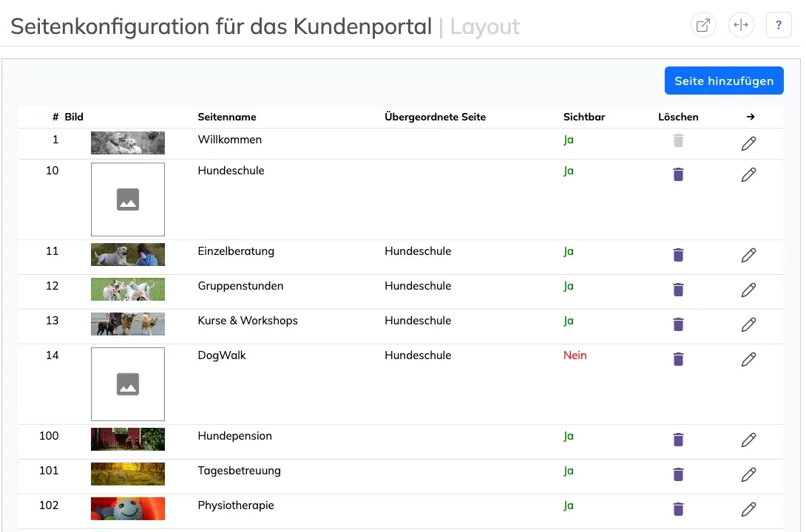Open the help question mark button
This screenshot has width=806, height=532.
pyautogui.click(x=779, y=25)
